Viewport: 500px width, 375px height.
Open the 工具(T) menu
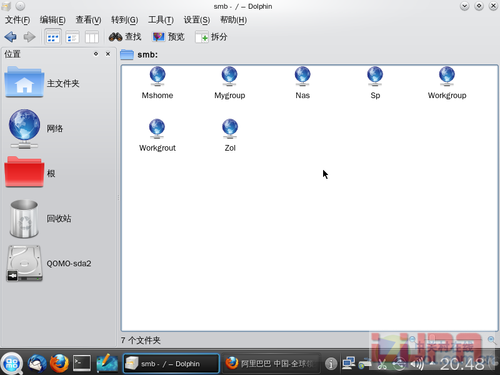tap(161, 20)
